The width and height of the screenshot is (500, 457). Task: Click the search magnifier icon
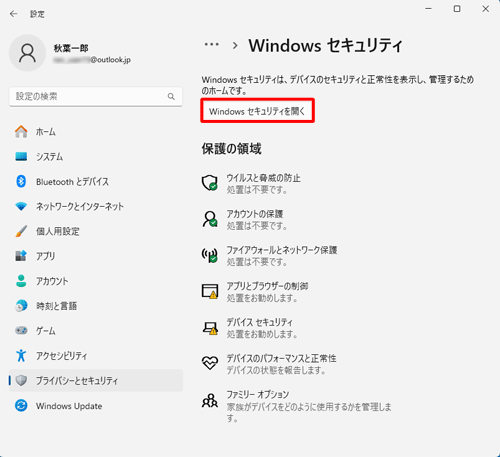coord(171,97)
